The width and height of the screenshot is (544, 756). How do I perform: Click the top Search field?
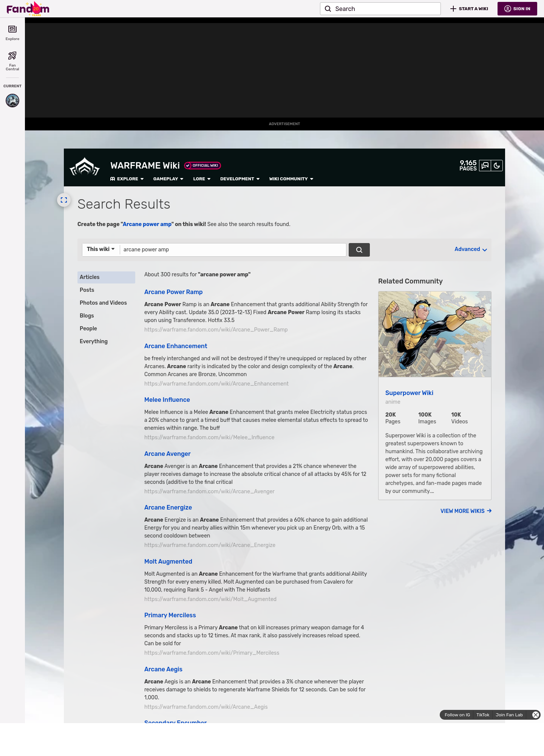point(380,9)
